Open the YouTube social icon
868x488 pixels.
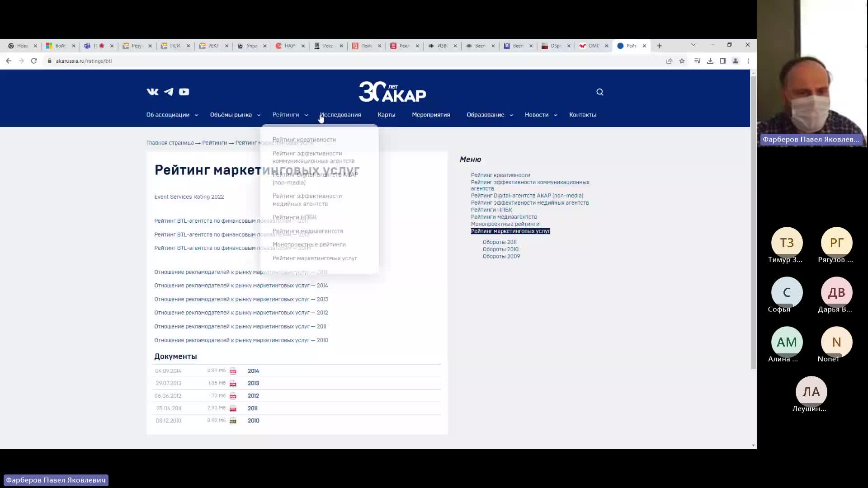(184, 92)
